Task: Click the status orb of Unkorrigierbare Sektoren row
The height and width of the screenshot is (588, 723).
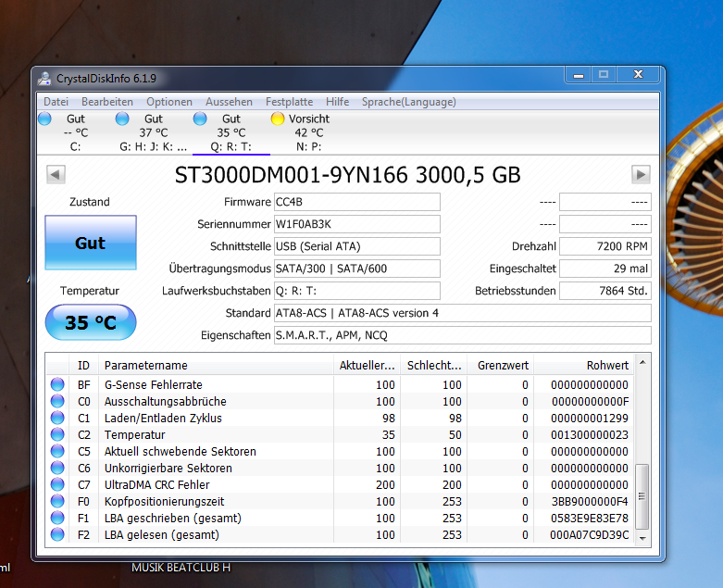Action: 57,469
